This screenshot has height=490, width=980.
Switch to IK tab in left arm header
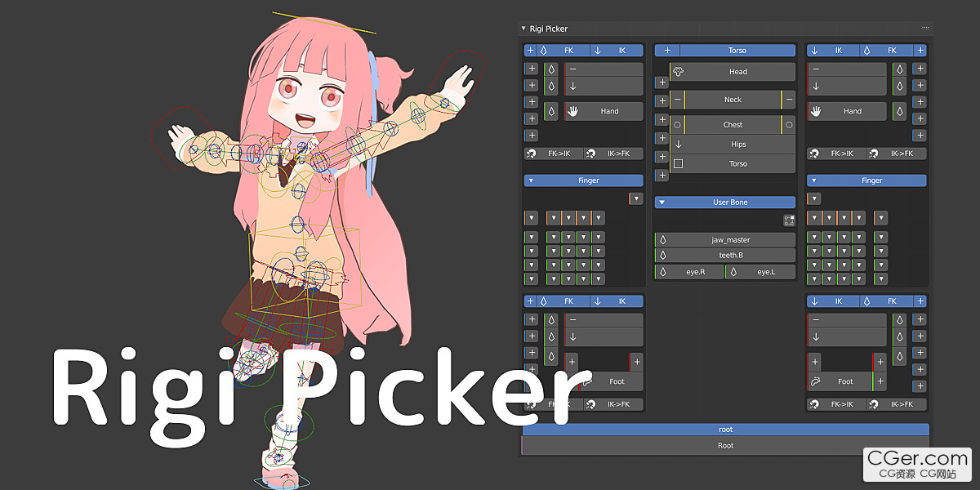617,51
